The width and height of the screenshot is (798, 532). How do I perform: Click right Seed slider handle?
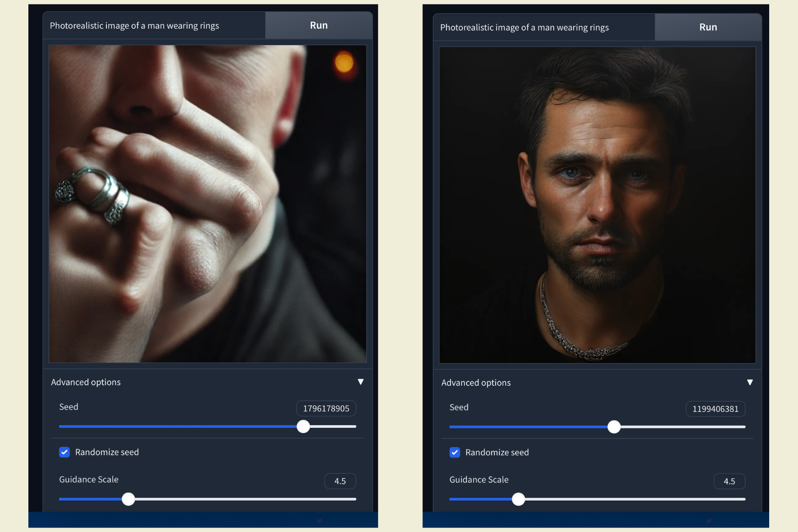pyautogui.click(x=614, y=427)
